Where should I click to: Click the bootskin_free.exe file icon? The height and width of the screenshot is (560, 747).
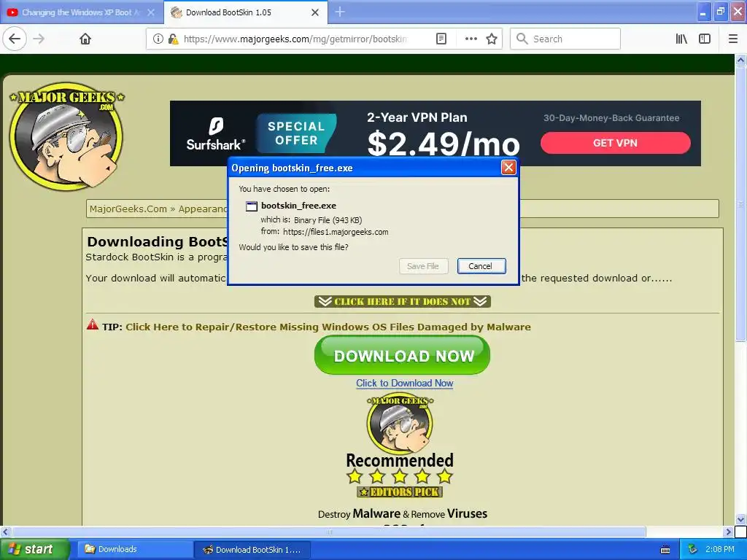click(251, 206)
